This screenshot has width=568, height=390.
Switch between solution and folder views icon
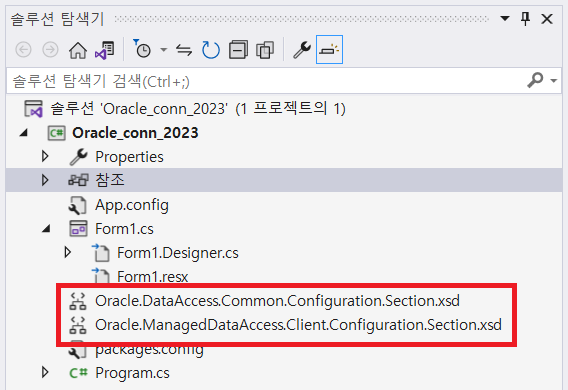pos(105,50)
